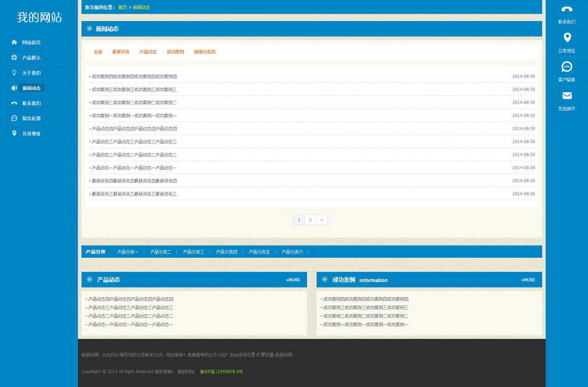Open 网站首页 in the left menu
The width and height of the screenshot is (588, 387).
[31, 42]
